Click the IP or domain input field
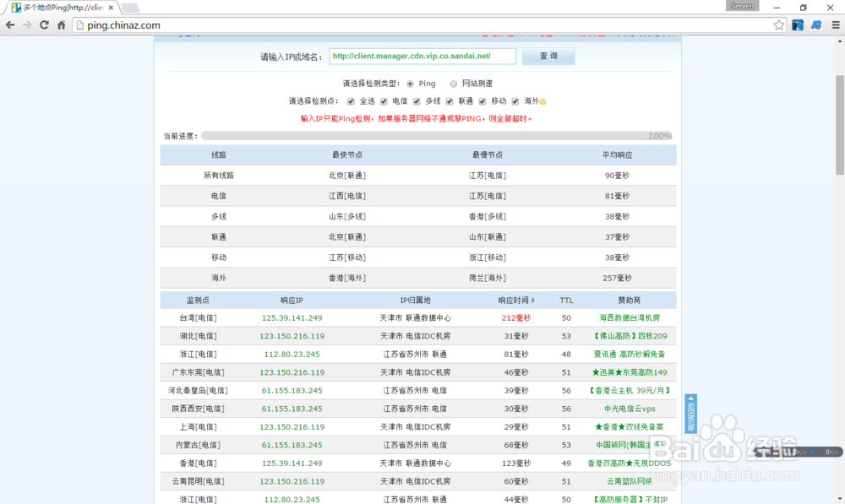 click(422, 56)
